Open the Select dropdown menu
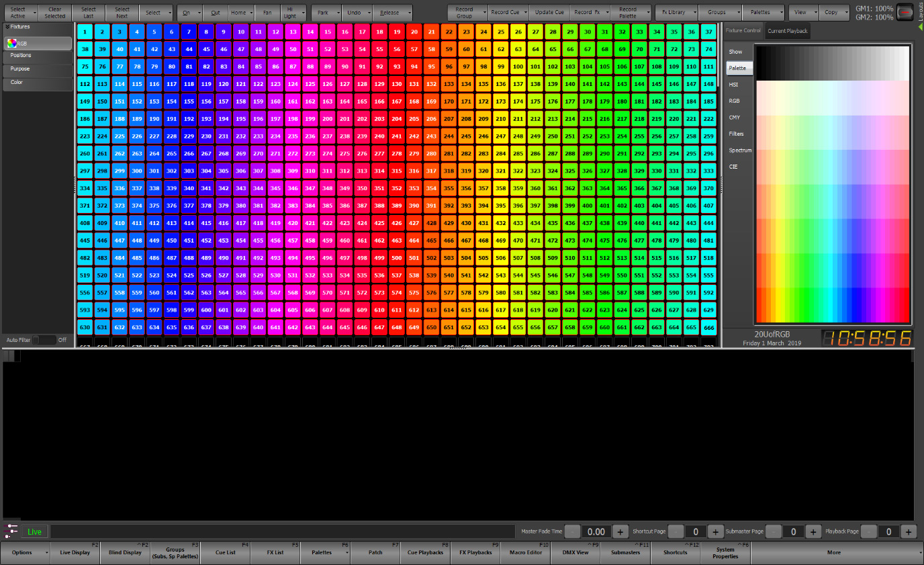The width and height of the screenshot is (924, 565). pos(157,13)
